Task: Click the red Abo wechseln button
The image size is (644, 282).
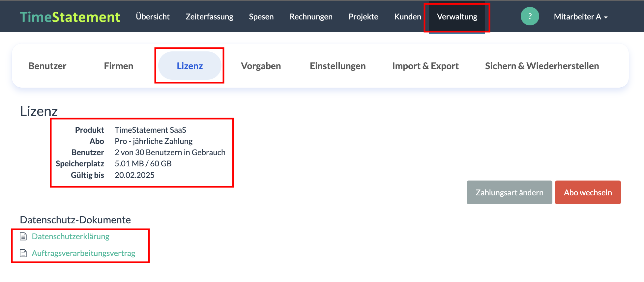Action: tap(588, 192)
